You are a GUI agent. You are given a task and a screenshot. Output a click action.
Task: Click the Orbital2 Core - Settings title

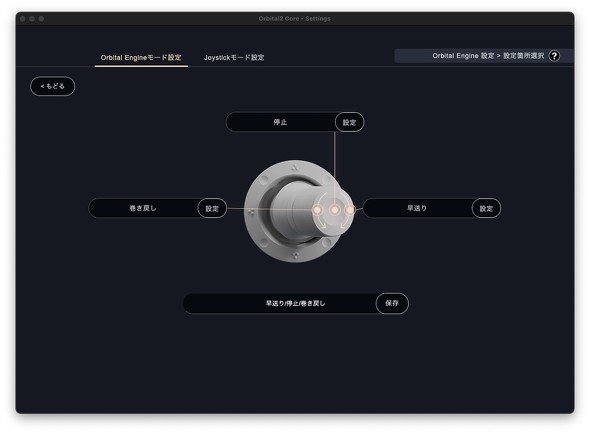(295, 18)
